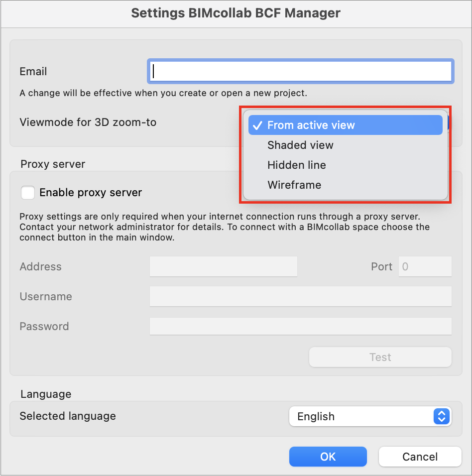Select From active view option
The width and height of the screenshot is (472, 476).
tap(345, 125)
